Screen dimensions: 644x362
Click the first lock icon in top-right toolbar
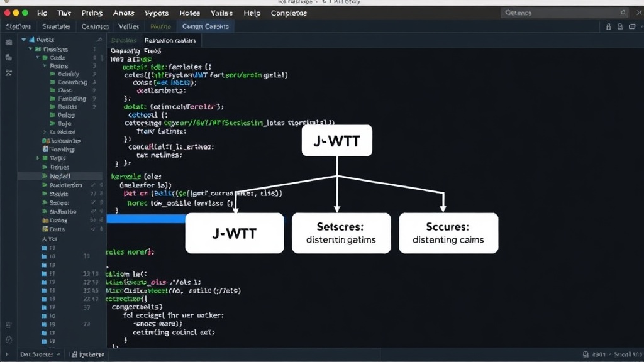pos(608,26)
